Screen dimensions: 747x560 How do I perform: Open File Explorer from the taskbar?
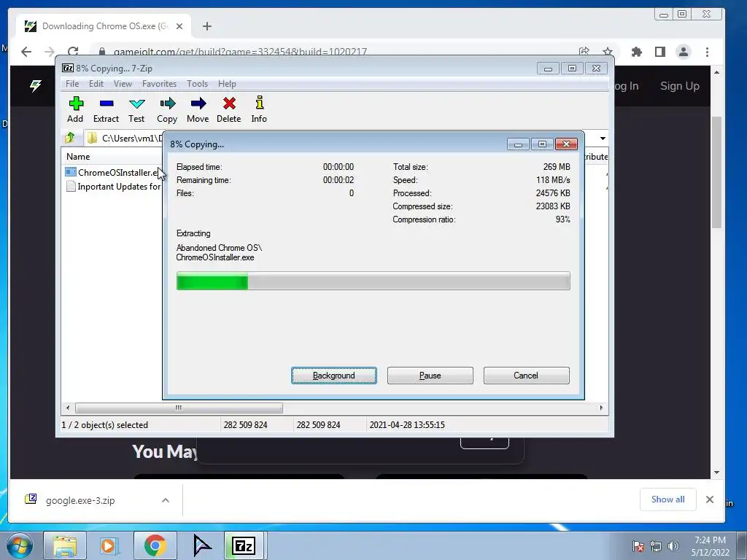(x=65, y=545)
